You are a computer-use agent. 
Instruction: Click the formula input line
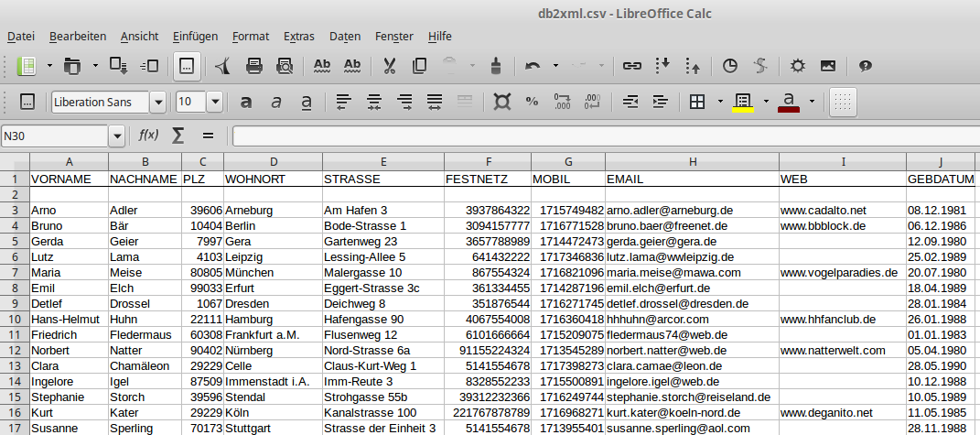(604, 136)
